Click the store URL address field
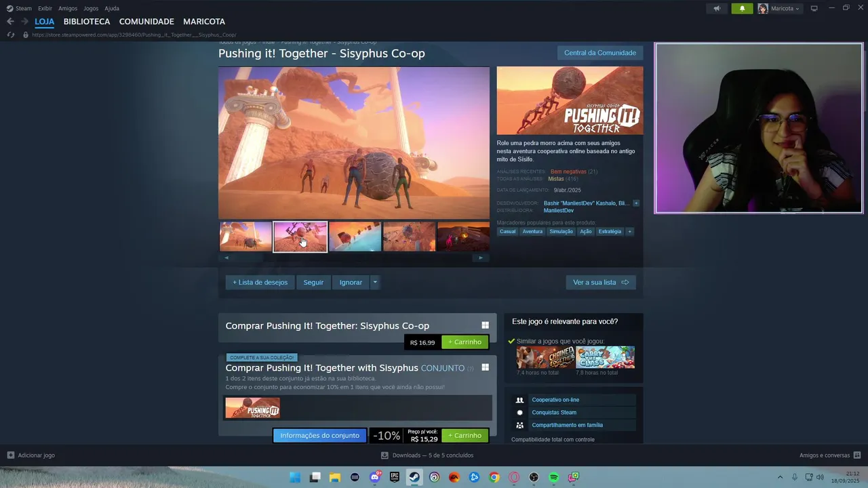This screenshot has width=868, height=488. pos(134,35)
